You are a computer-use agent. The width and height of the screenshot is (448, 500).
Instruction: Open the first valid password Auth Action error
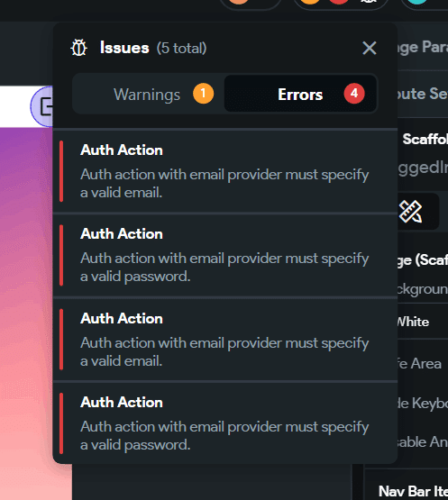(x=225, y=255)
